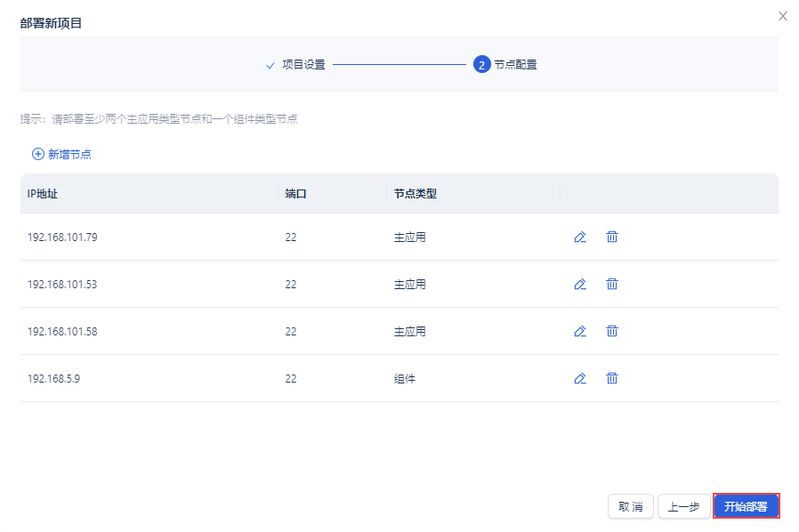
Task: Click the 组件 node type cell
Action: pyautogui.click(x=404, y=378)
